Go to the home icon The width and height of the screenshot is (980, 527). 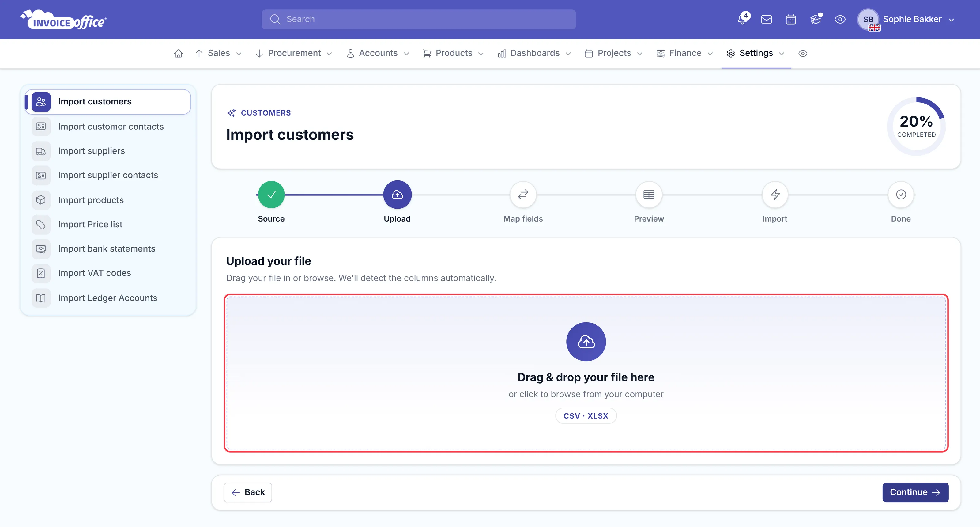click(x=179, y=53)
